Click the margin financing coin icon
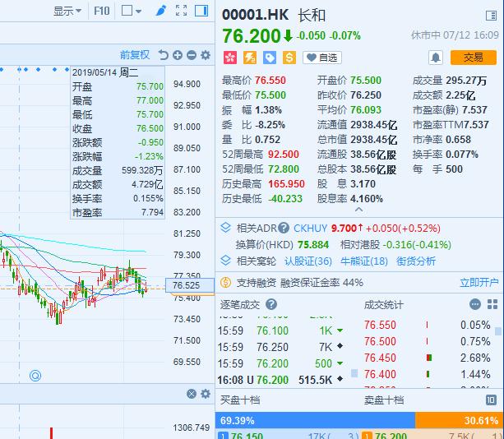Screen dimensions: 504x439 pos(225,283)
